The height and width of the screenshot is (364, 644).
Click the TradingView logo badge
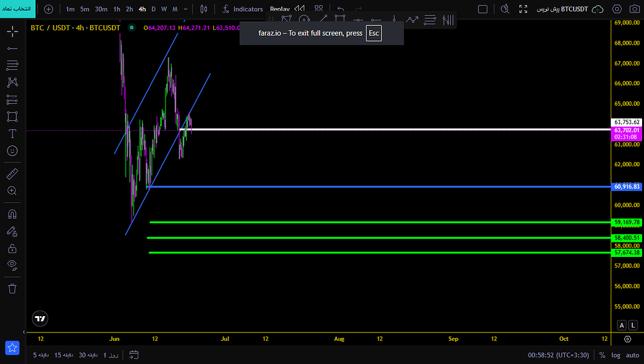pos(40,319)
